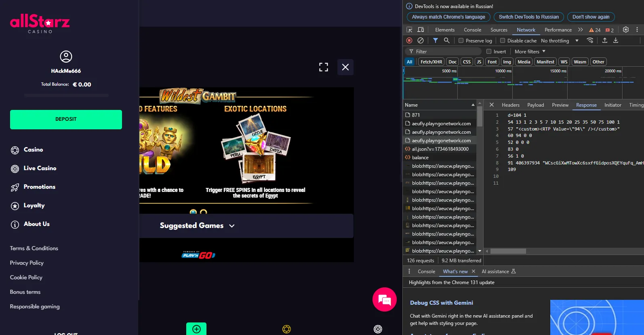The image size is (644, 335).
Task: Open the More filters dropdown
Action: pyautogui.click(x=530, y=51)
